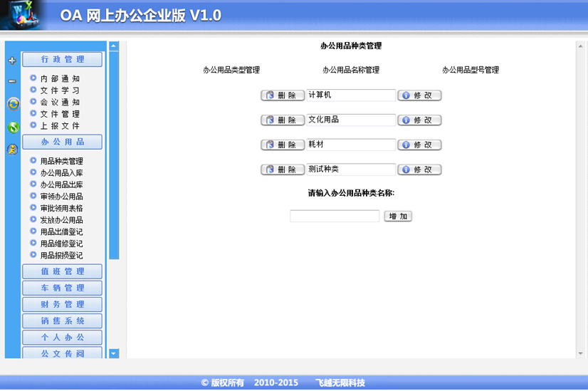Click the minus collapse-all icon in left strip
588x391 pixels.
click(12, 81)
